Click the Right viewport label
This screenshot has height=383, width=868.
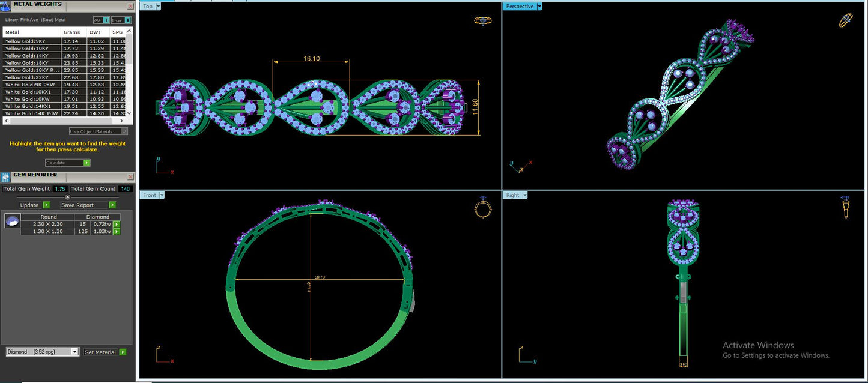tap(513, 195)
